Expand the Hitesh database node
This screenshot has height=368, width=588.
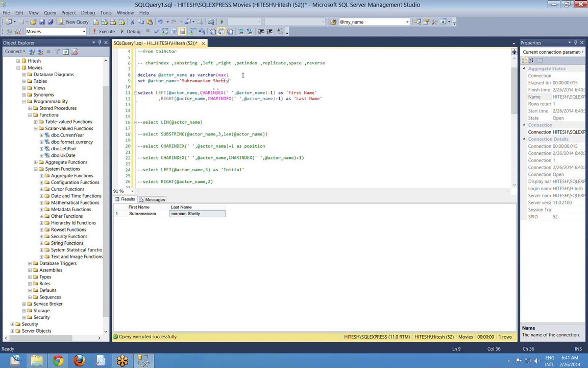pos(18,61)
